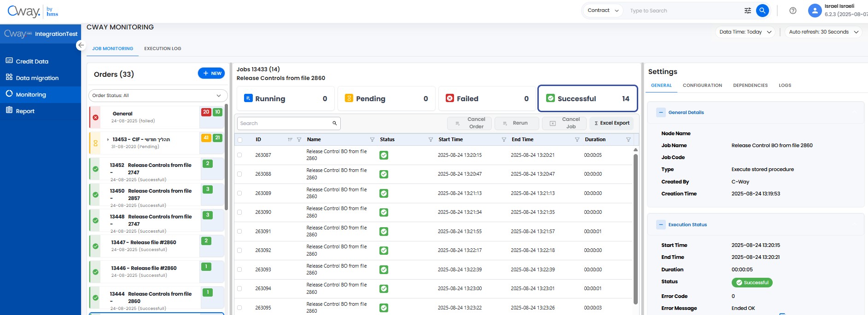
Task: Click the jobs Search input field
Action: 285,123
